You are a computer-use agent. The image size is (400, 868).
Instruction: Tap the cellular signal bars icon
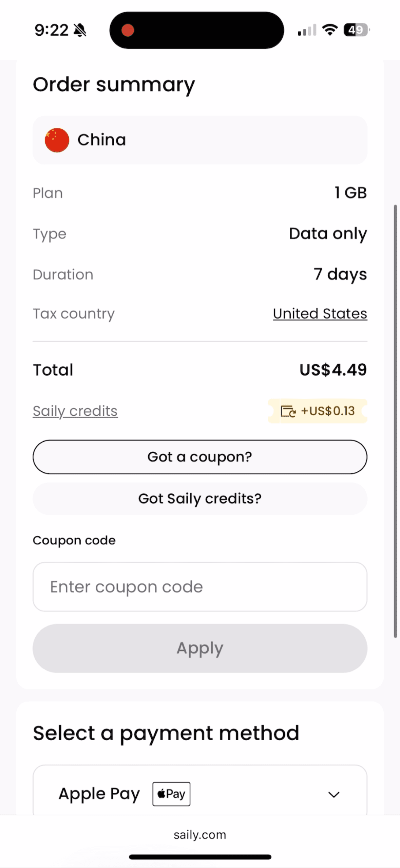coord(307,30)
